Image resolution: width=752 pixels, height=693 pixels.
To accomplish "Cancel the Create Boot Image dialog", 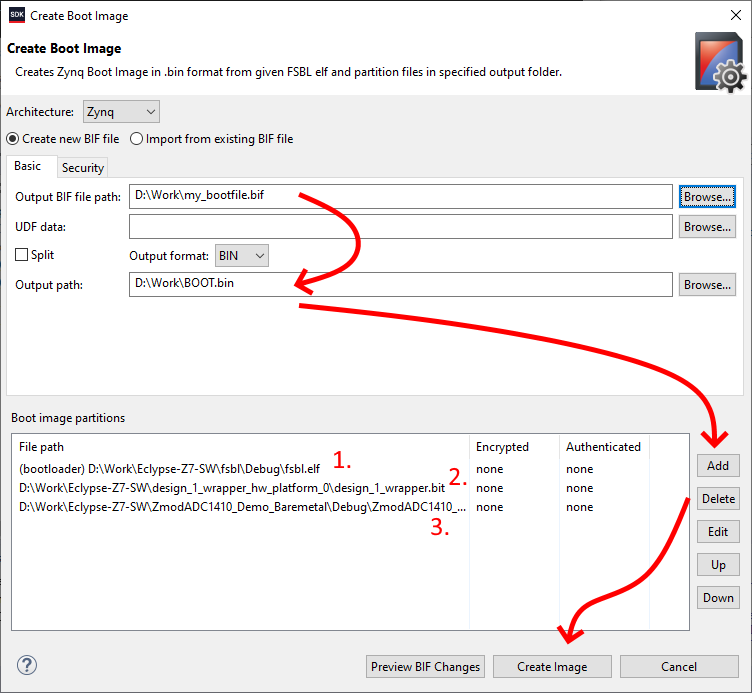I will click(x=679, y=667).
